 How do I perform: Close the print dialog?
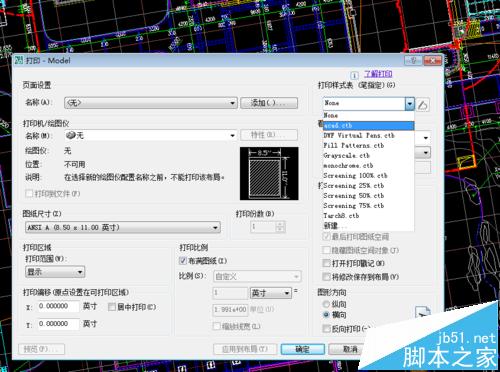(432, 61)
